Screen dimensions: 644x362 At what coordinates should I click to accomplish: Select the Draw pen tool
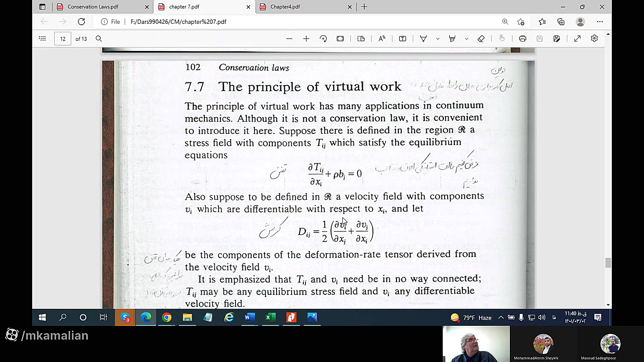click(x=423, y=39)
